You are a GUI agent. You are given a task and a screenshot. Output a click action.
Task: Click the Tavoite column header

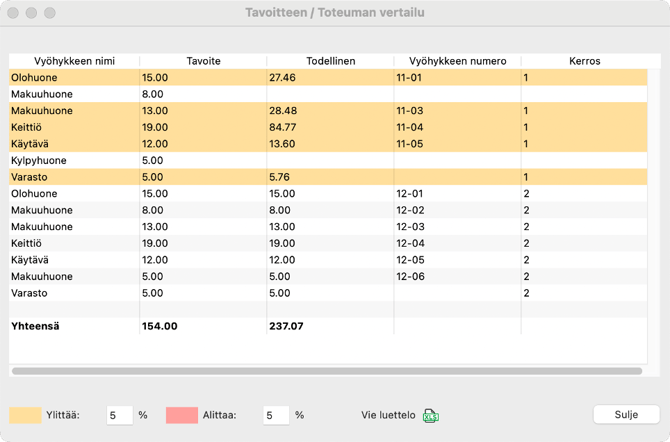pyautogui.click(x=203, y=61)
